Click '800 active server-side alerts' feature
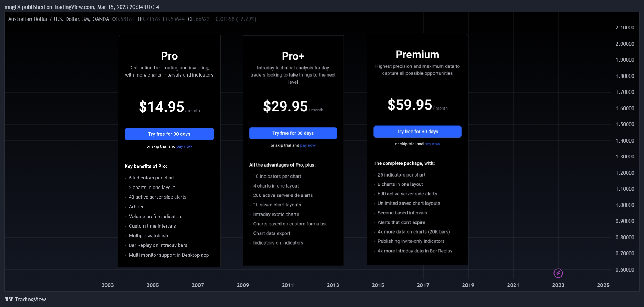Image resolution: width=644 pixels, height=307 pixels. coord(408,194)
